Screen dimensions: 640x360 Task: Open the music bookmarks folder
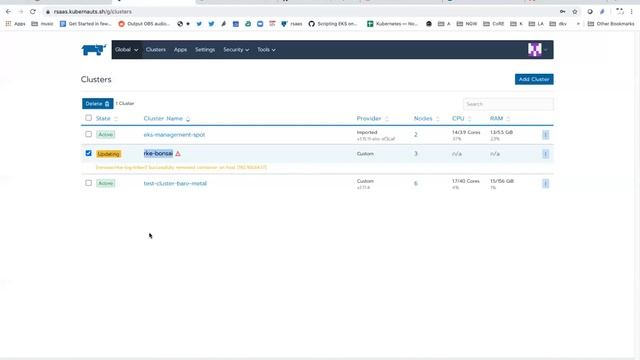point(42,24)
